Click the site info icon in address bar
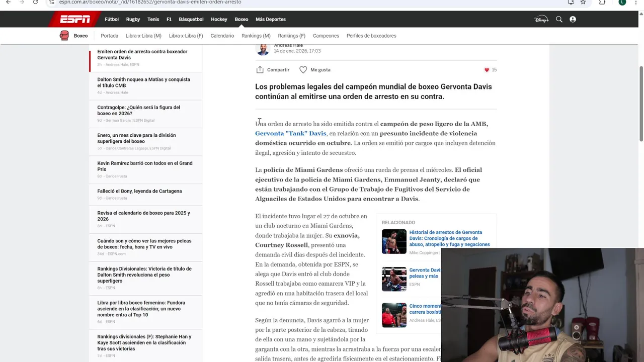This screenshot has height=362, width=644. pos(51,2)
